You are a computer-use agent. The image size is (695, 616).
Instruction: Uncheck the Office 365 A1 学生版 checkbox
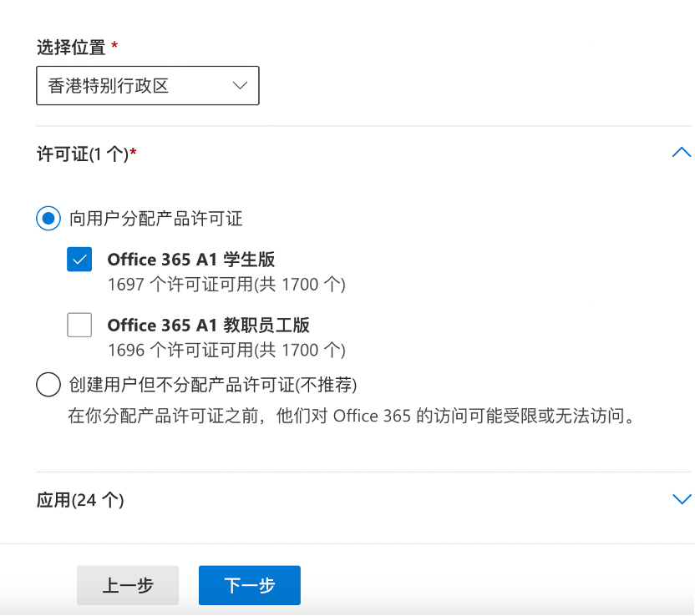pos(79,260)
